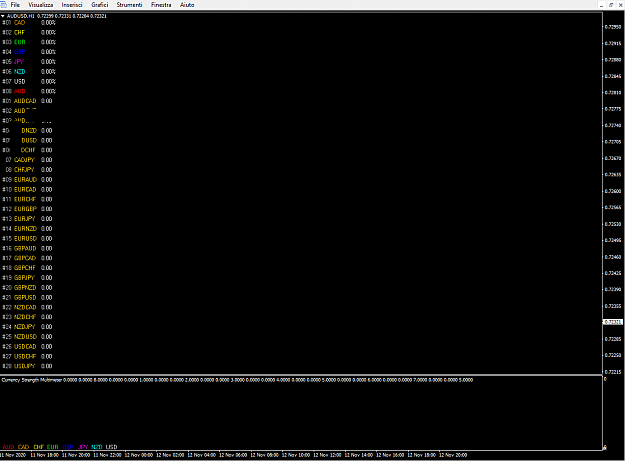The height and width of the screenshot is (461, 625).
Task: Click the magenta JPY legend at chart bottom
Action: click(83, 447)
